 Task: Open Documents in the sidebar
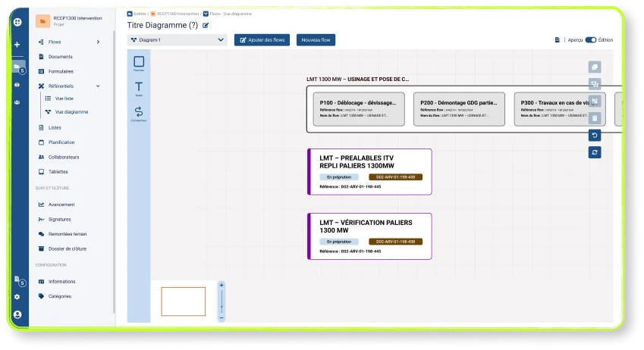click(61, 57)
